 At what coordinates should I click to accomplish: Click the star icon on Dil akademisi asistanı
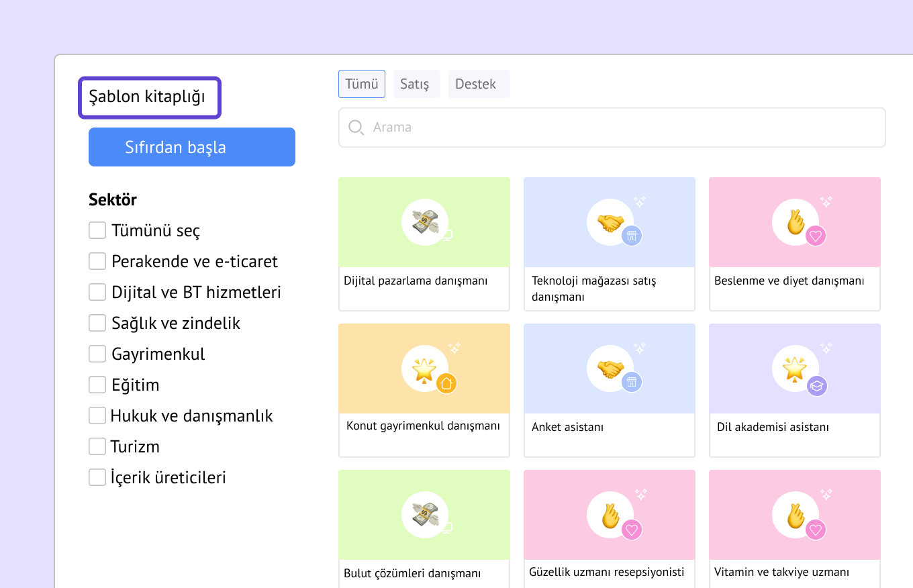pos(795,369)
